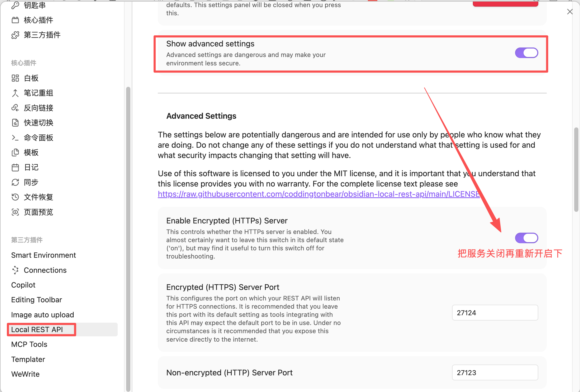
Task: Open the GitHub LICENSE link
Action: [319, 194]
